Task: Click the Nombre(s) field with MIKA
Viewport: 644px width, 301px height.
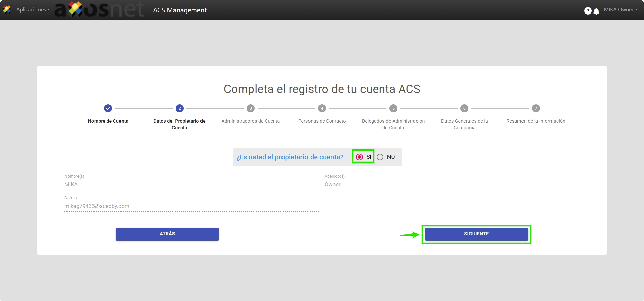Action: (x=192, y=184)
